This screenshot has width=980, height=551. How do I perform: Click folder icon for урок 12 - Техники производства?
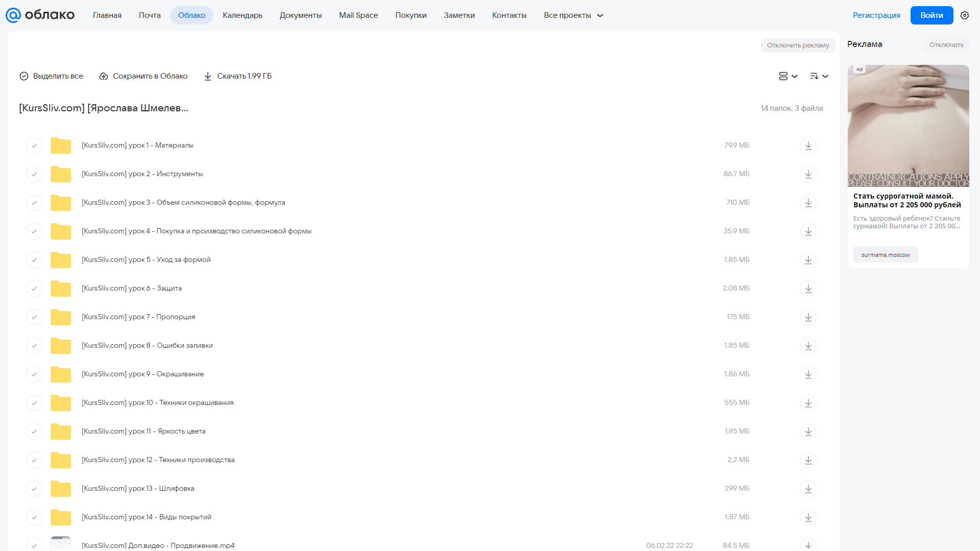(61, 460)
